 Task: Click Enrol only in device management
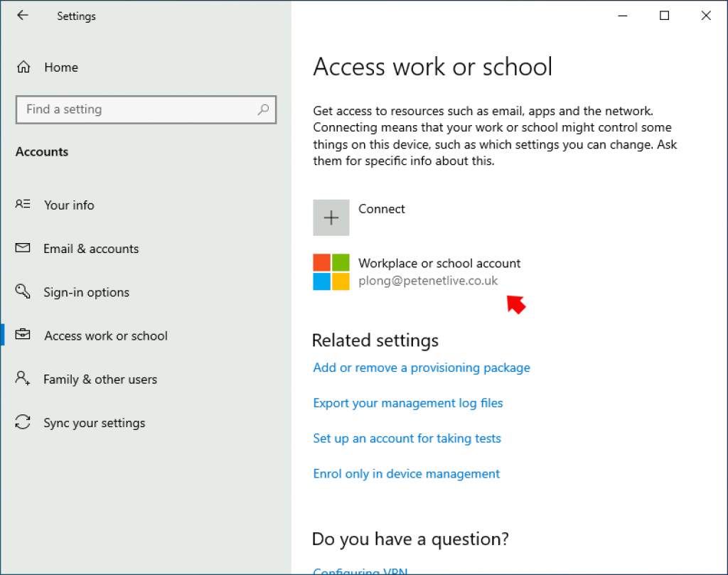406,474
